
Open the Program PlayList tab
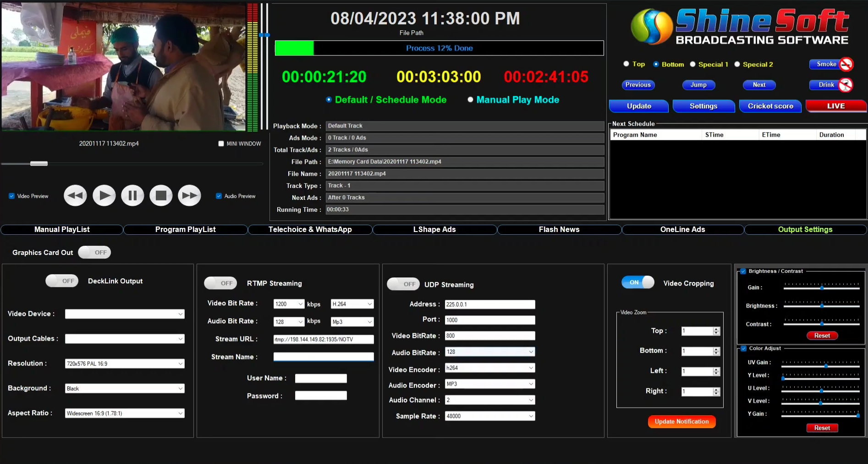tap(185, 229)
